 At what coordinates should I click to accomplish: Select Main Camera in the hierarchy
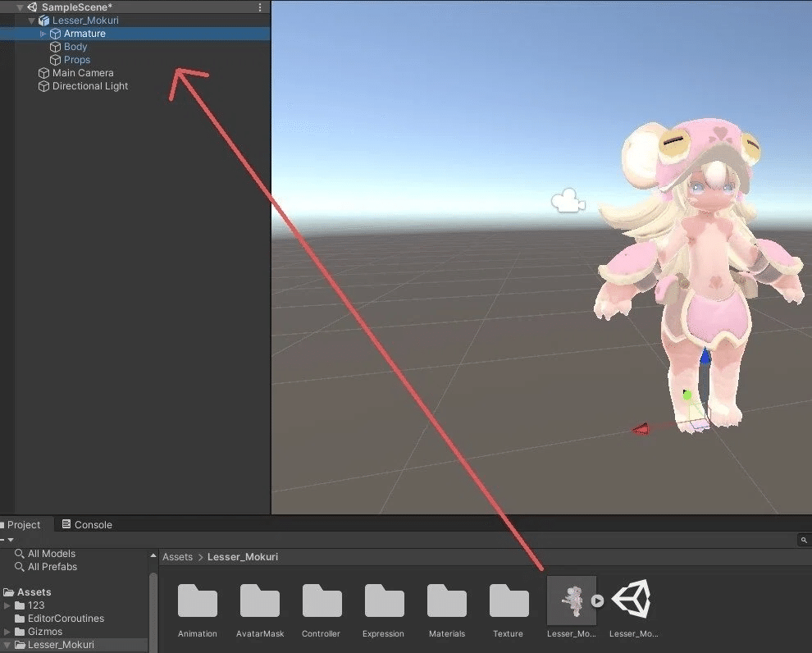135,73
